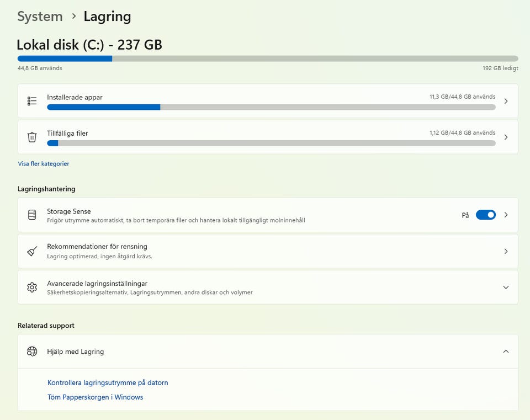Viewport: 530px width, 420px height.
Task: Click the 1,12 GB/44,8 GB används value
Action: point(463,133)
